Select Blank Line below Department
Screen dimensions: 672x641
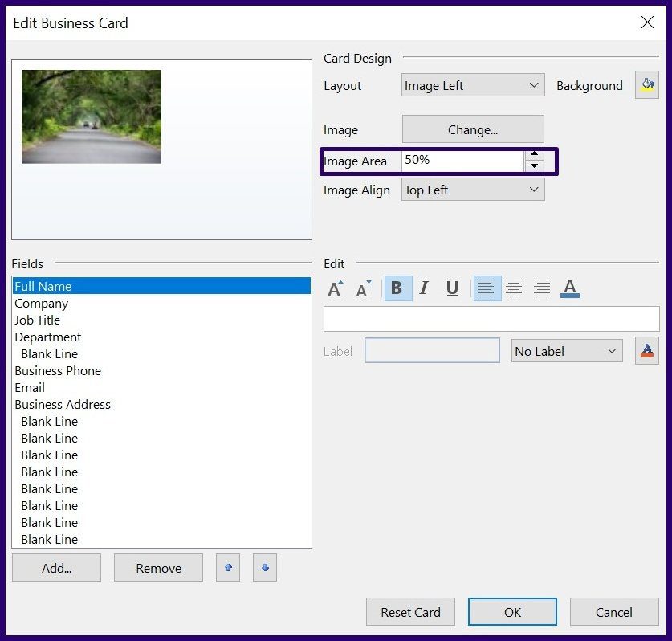click(x=161, y=353)
